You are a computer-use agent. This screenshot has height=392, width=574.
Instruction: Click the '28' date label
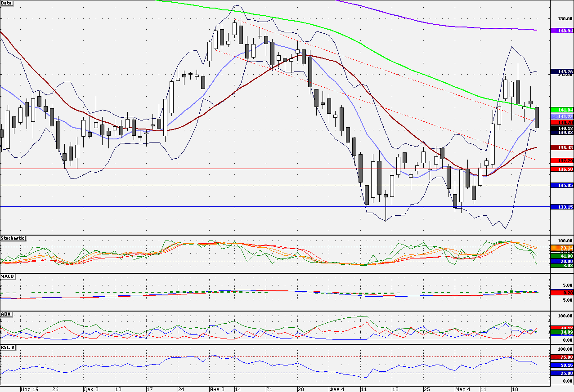(300, 389)
